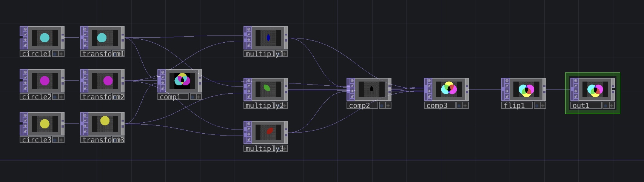644x182 pixels.
Task: Enable display flag on comp2
Action: tap(382, 106)
